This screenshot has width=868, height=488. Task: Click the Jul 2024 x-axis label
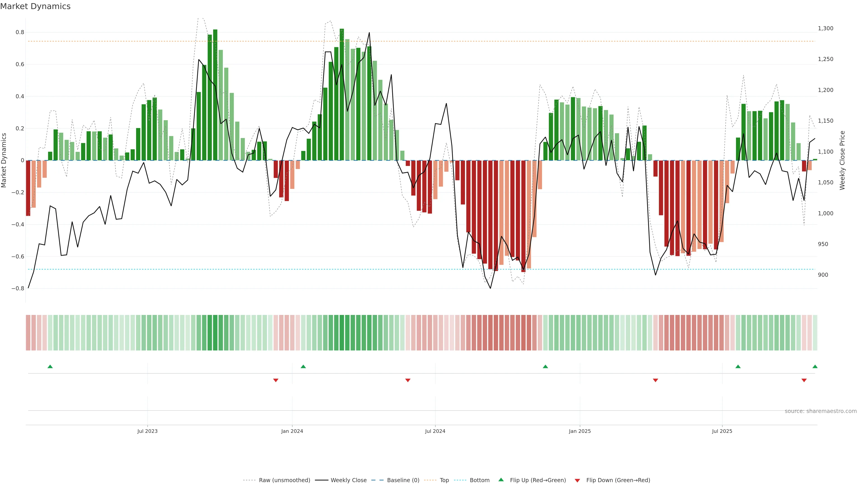(435, 431)
